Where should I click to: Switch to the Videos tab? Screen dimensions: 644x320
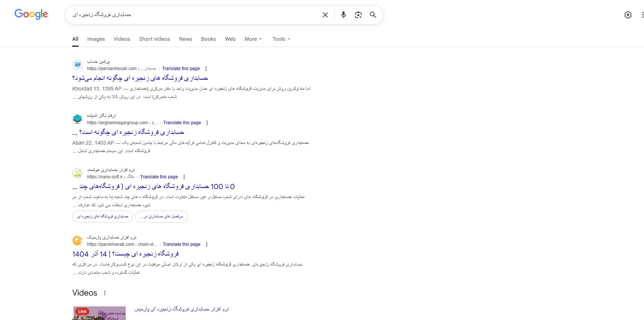click(122, 39)
